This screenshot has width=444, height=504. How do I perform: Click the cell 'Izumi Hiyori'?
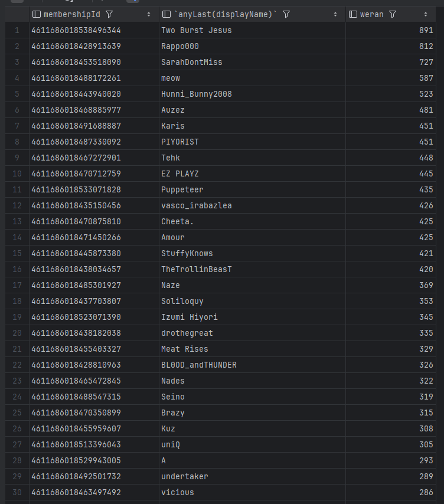(252, 317)
